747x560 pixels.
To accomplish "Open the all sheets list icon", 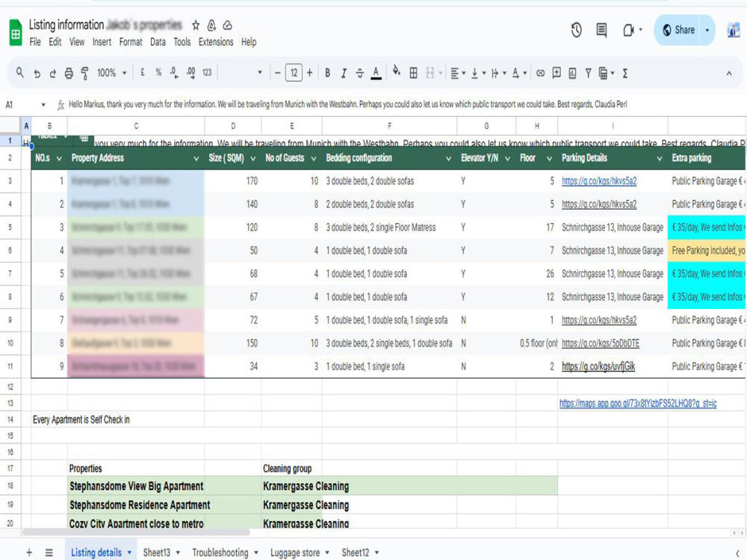I will pyautogui.click(x=49, y=553).
